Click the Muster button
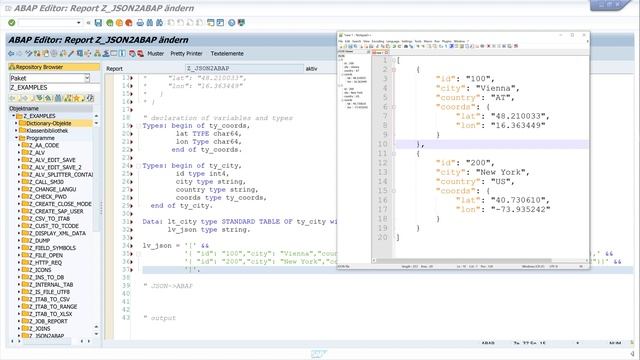The image size is (640, 360). pyautogui.click(x=156, y=53)
